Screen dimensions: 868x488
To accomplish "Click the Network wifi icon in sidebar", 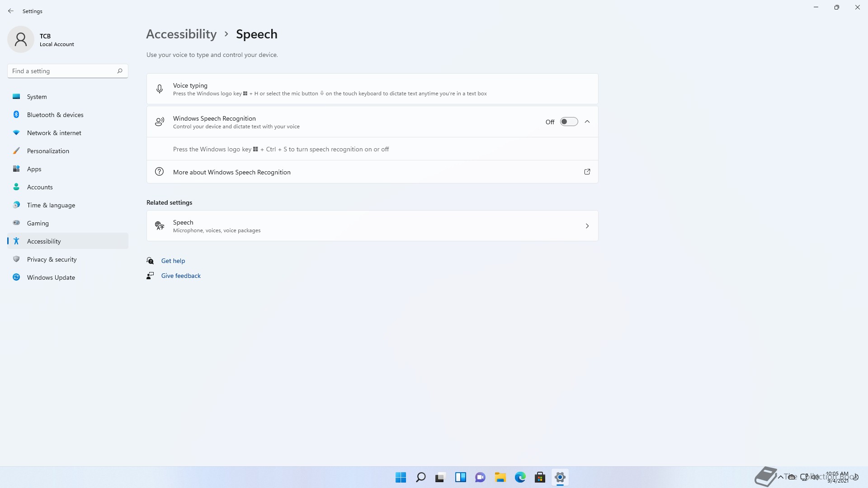I will (x=16, y=133).
